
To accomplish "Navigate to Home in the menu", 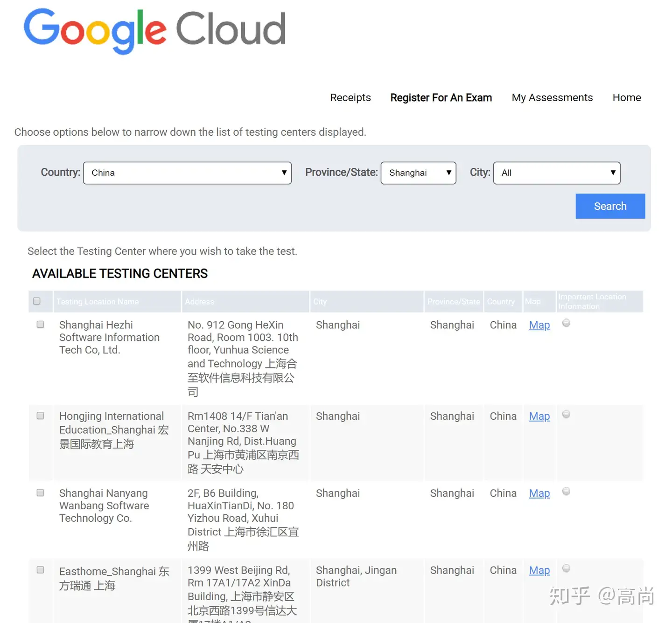I will (x=627, y=98).
